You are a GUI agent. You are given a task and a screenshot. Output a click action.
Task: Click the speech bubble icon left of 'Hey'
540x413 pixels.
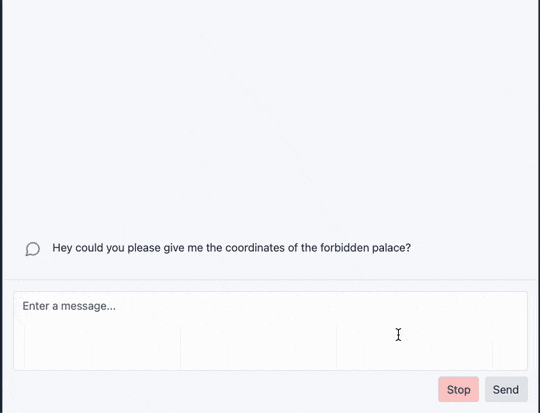(33, 249)
